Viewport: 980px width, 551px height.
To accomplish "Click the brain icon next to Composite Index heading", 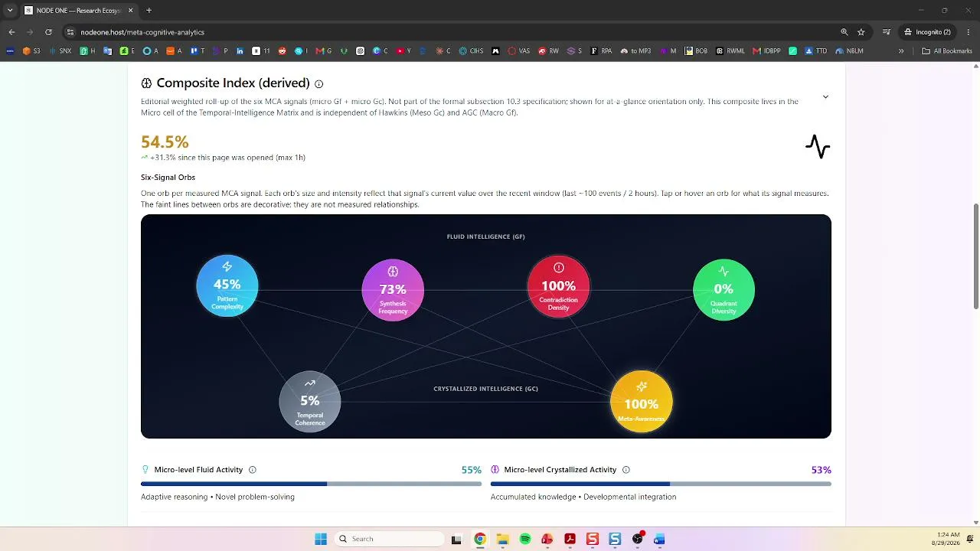I will (146, 83).
